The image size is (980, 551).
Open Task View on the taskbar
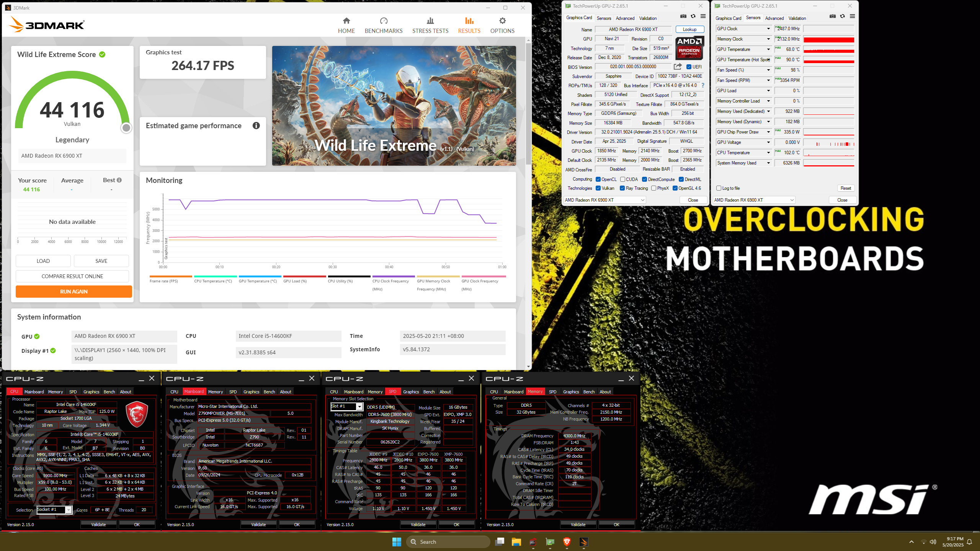click(500, 542)
